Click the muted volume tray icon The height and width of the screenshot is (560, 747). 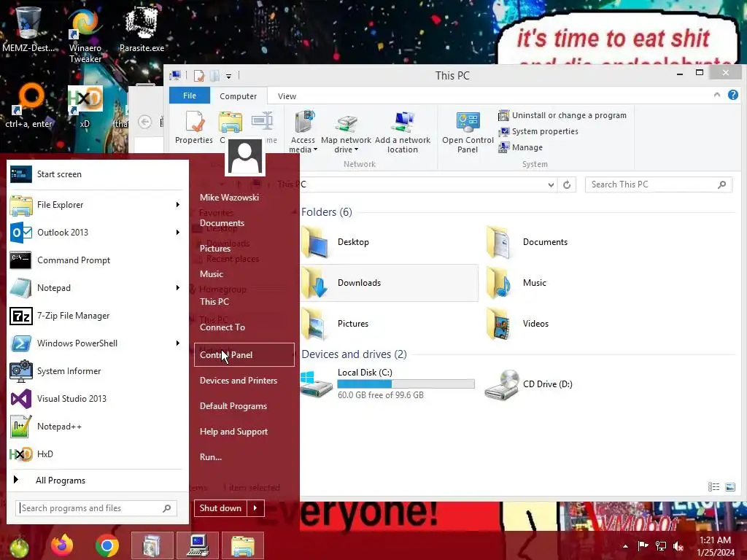(x=678, y=545)
